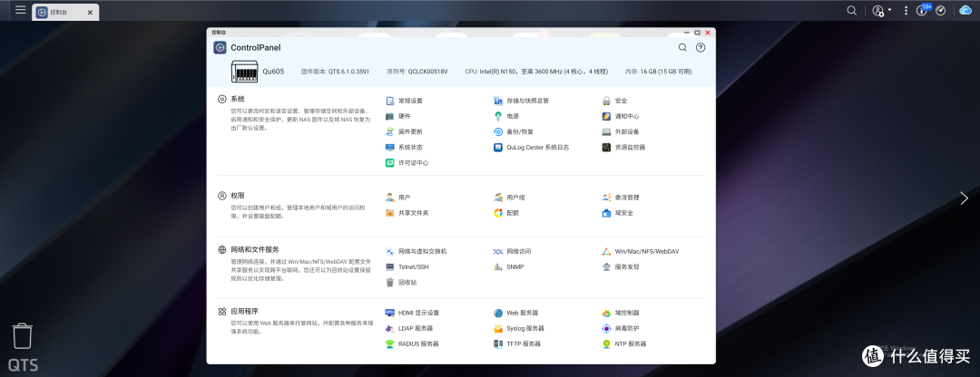Open 共享文件夹 shared folders
This screenshot has width=980, height=377.
(407, 213)
